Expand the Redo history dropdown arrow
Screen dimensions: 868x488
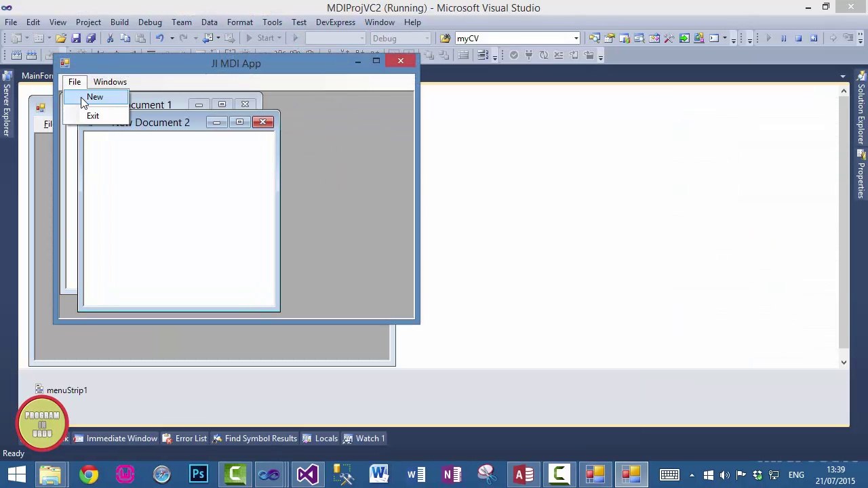(x=195, y=38)
